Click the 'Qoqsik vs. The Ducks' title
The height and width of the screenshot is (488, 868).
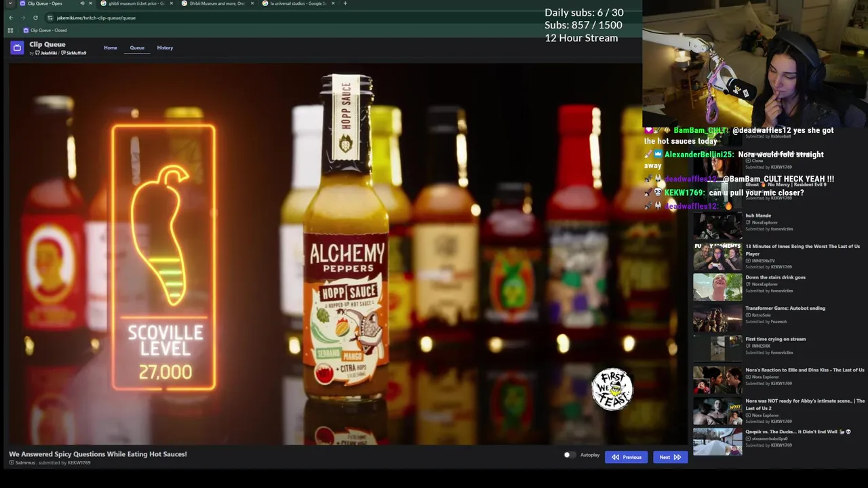[797, 432]
